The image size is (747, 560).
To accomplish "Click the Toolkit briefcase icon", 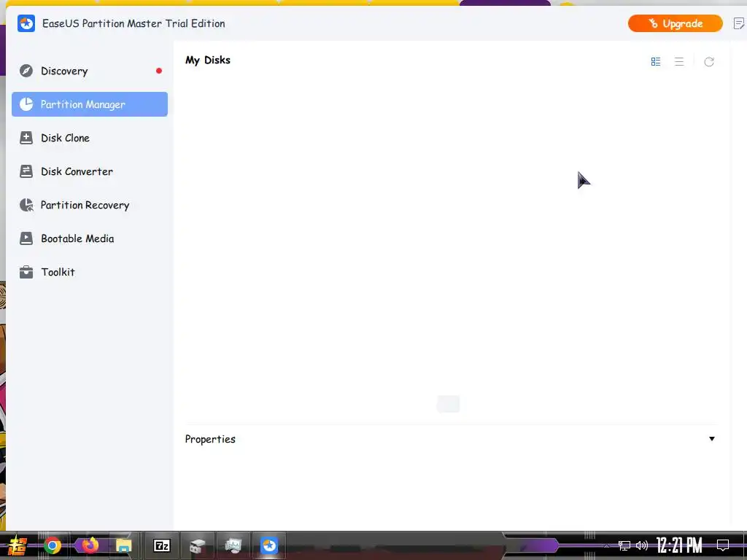I will 26,273.
